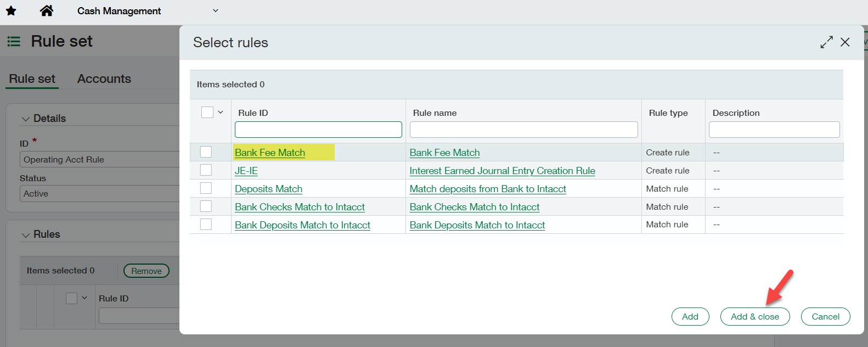Select the Rule set tab

click(x=32, y=79)
